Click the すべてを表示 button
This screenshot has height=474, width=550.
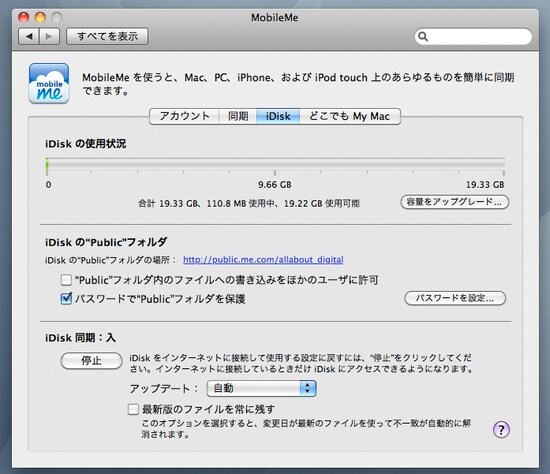[x=107, y=36]
